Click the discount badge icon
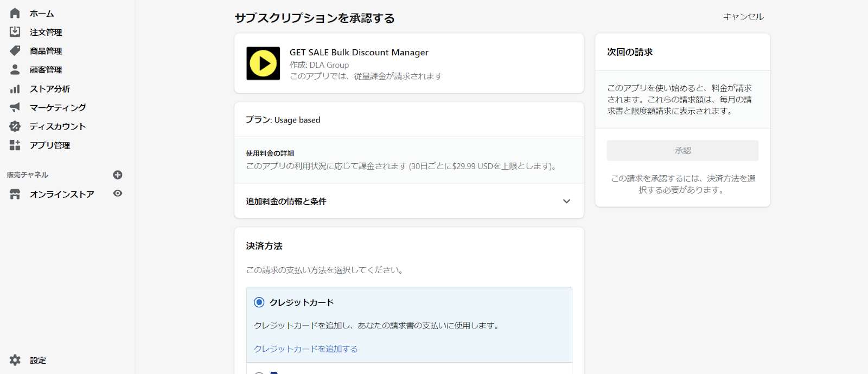The height and width of the screenshot is (374, 868). (15, 126)
